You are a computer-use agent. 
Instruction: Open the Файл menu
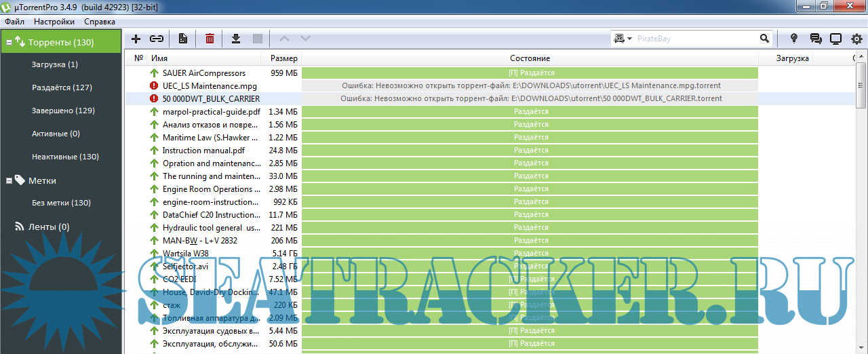click(14, 22)
